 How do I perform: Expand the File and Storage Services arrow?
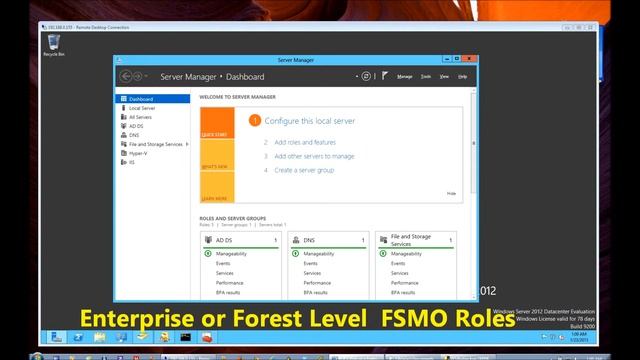pyautogui.click(x=187, y=144)
